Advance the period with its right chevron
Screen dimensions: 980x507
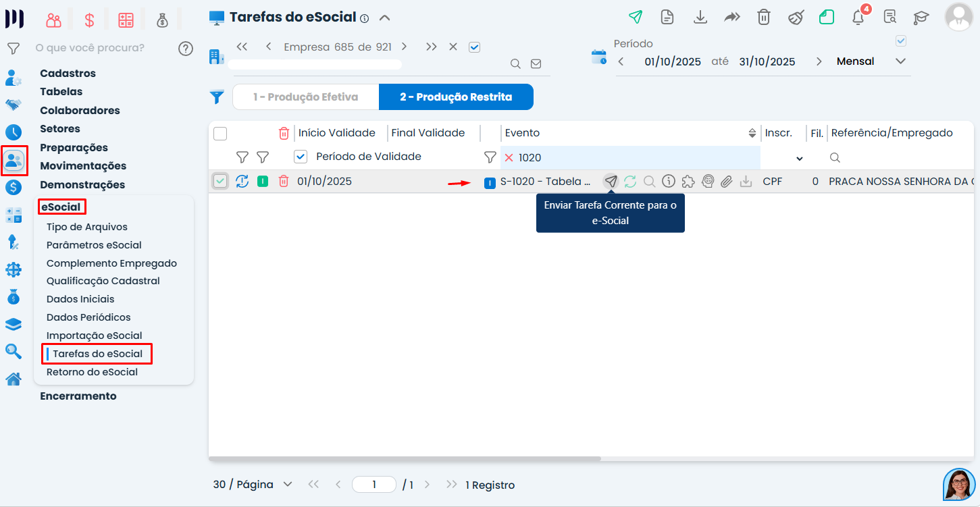point(819,61)
